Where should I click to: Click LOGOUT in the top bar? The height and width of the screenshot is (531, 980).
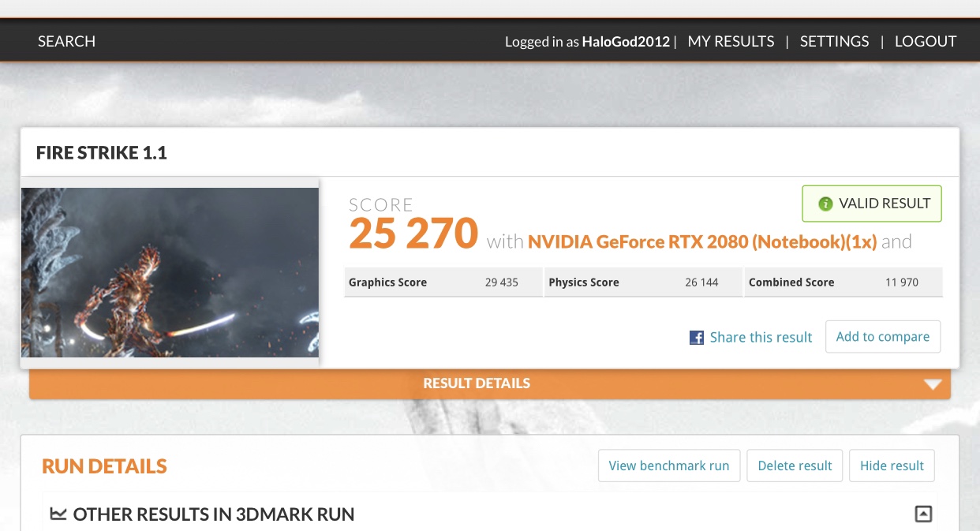point(925,41)
